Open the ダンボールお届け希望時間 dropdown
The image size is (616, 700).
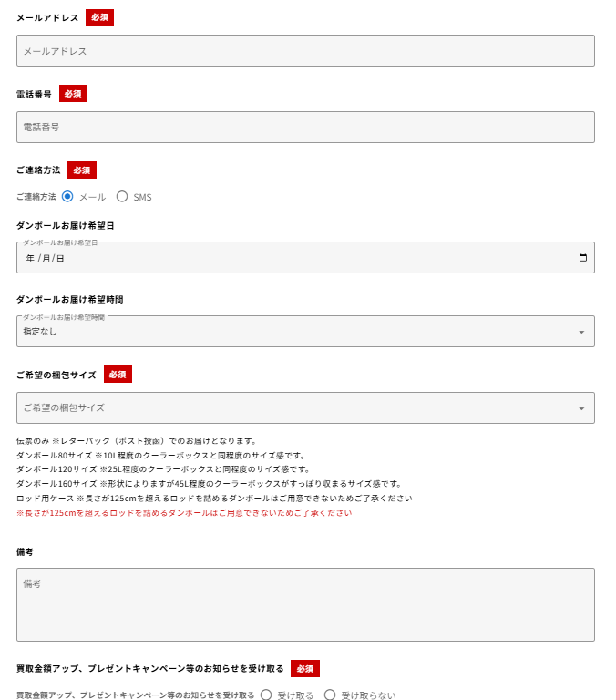305,331
